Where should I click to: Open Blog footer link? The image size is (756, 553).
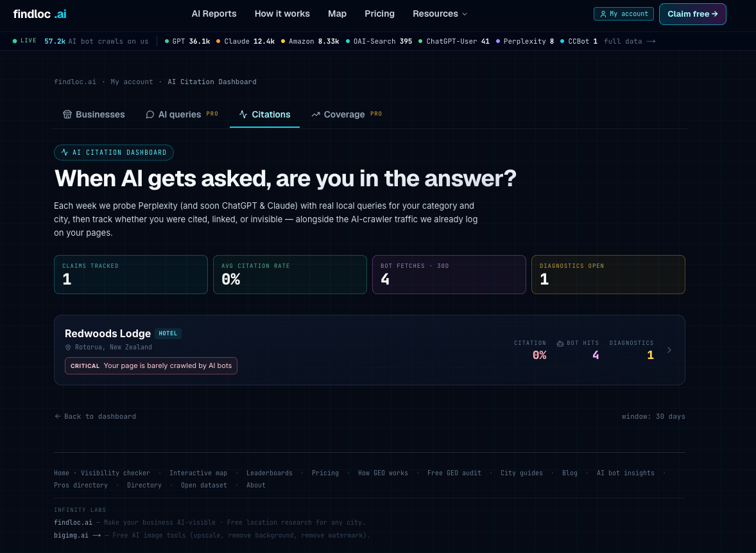tap(570, 473)
